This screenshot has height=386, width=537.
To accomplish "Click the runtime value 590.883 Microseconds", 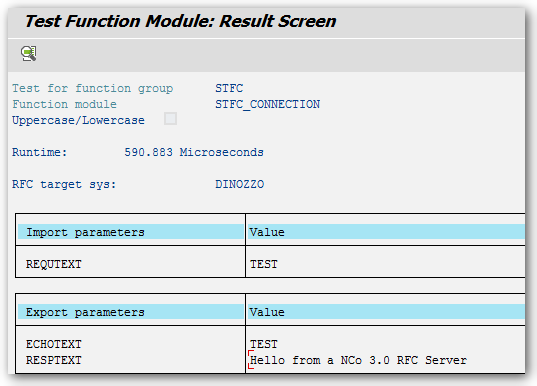I will pos(194,152).
